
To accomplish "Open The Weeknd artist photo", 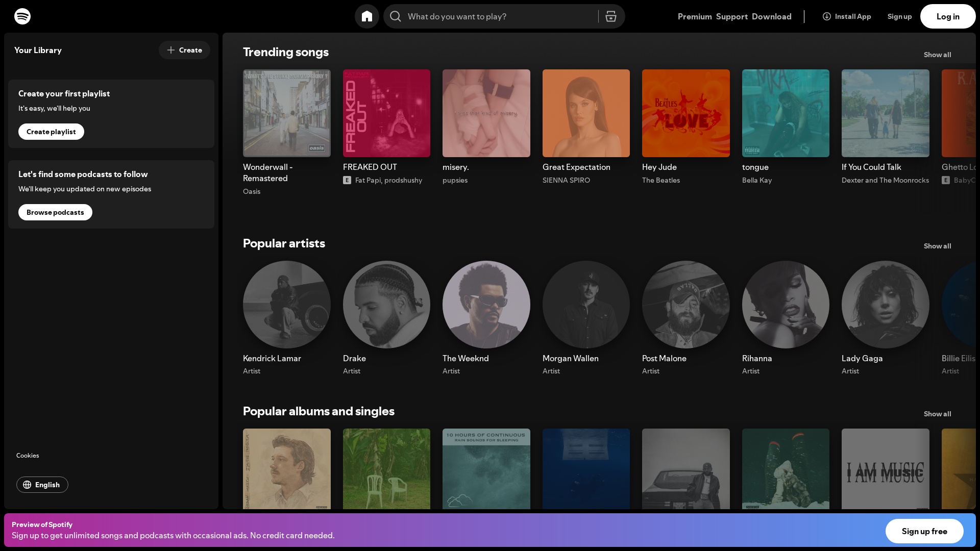I will [x=486, y=305].
